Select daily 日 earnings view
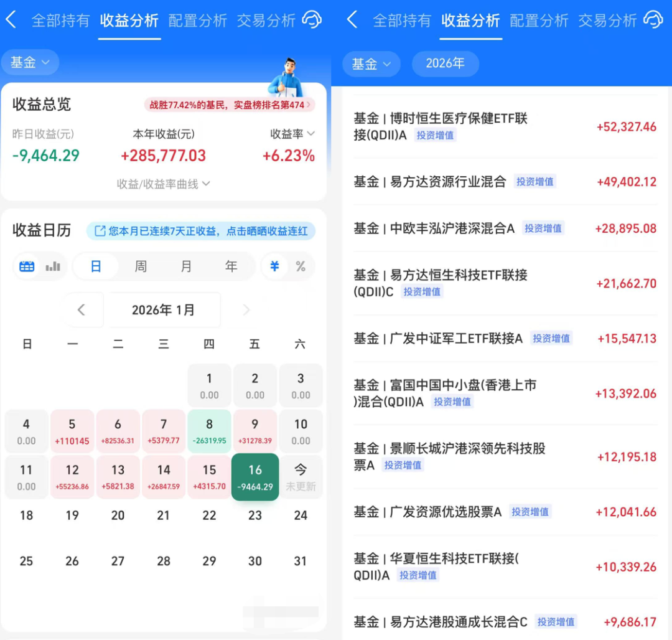This screenshot has height=640, width=672. [x=96, y=266]
